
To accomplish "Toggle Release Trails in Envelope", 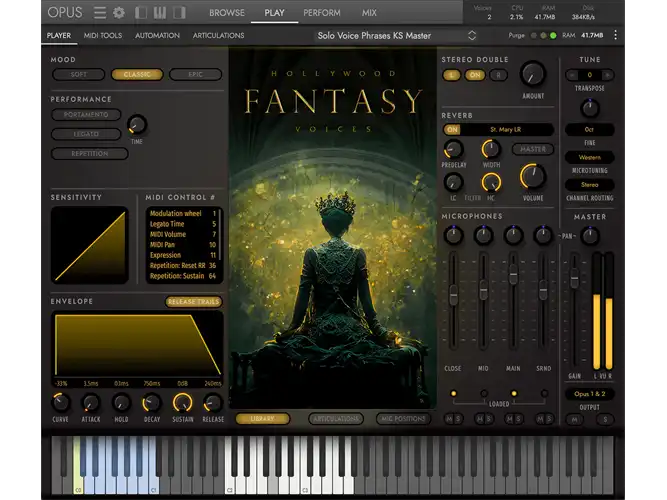I will coord(194,302).
